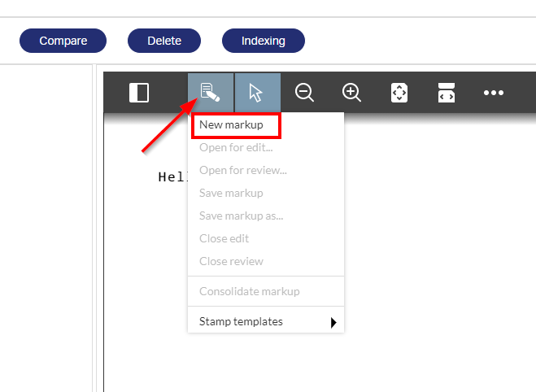Viewport: 536px width, 392px height.
Task: Pick the Save markup as... option
Action: tap(241, 216)
